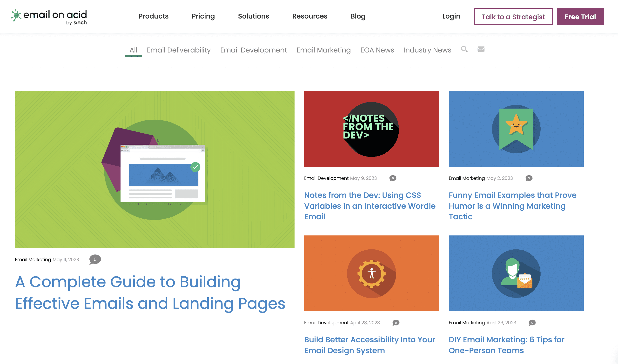Click Login link in top navigation
The height and width of the screenshot is (364, 618).
point(451,16)
